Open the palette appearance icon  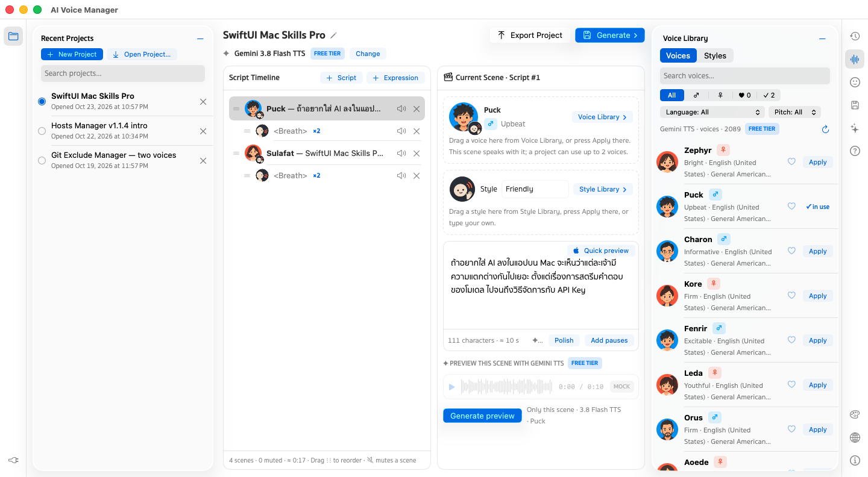[x=855, y=414]
